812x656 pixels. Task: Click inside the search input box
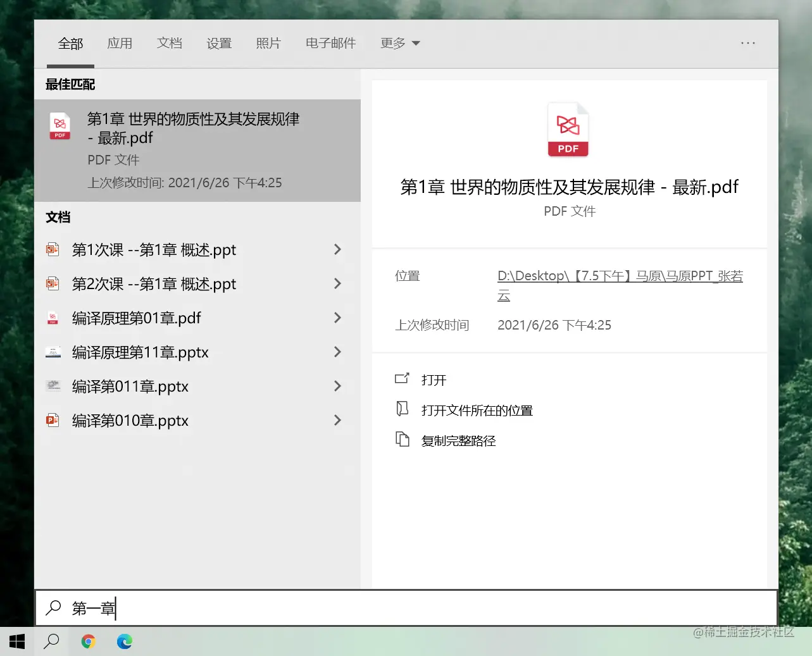(253, 608)
